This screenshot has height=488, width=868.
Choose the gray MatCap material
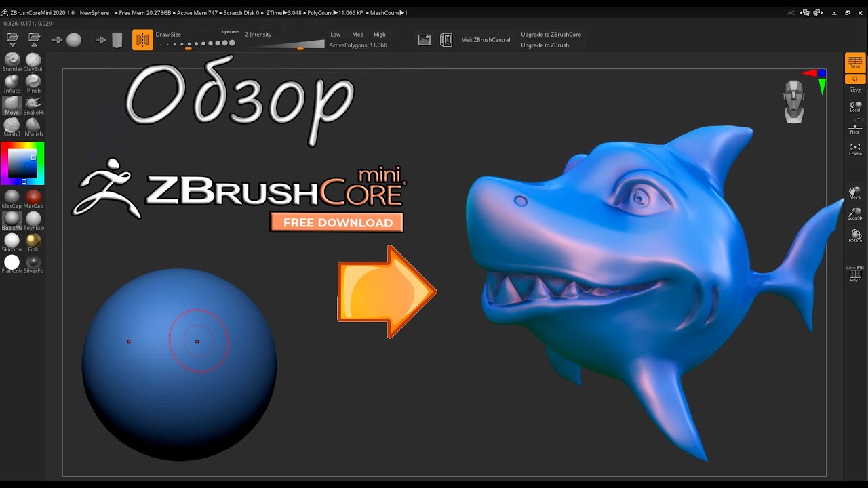click(12, 199)
